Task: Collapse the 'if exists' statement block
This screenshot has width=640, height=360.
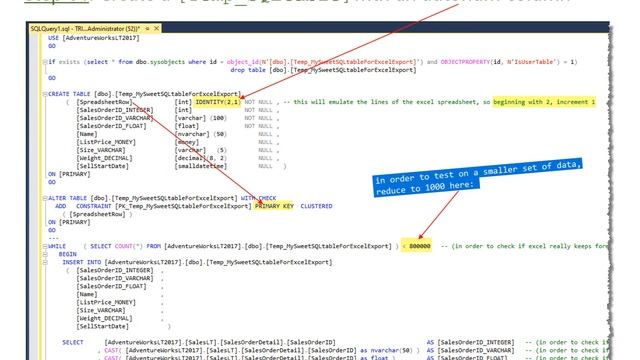Action: [45, 62]
